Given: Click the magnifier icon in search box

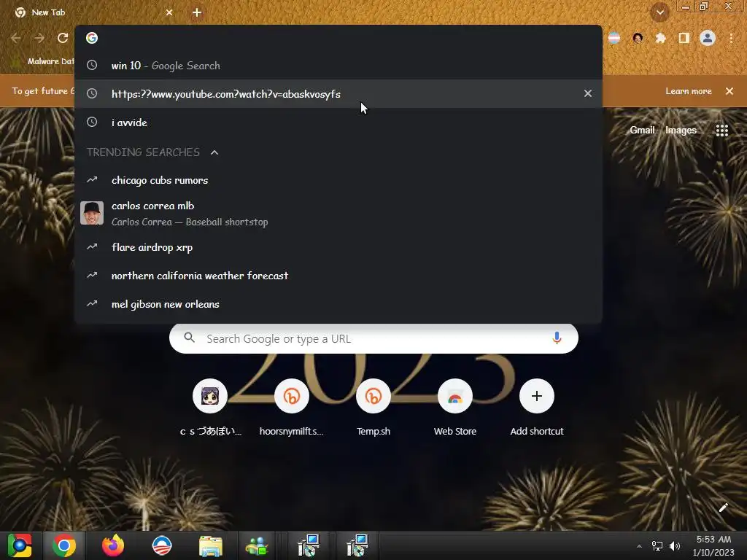Looking at the screenshot, I should [x=189, y=338].
